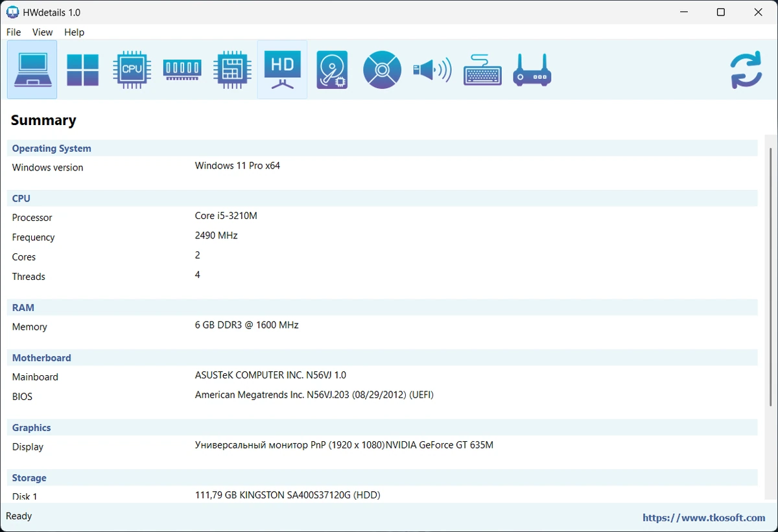
Task: Click the Summary heading
Action: click(43, 120)
